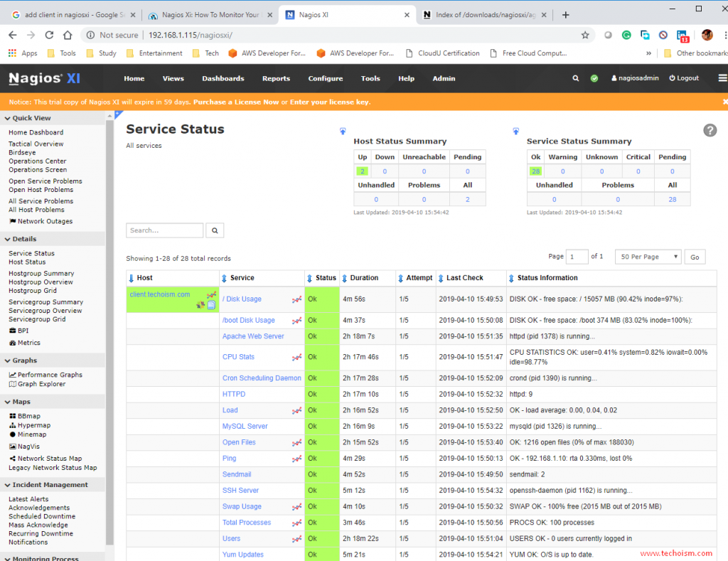The height and width of the screenshot is (561, 728).
Task: Open performance graph icon for Total Processes
Action: [296, 523]
